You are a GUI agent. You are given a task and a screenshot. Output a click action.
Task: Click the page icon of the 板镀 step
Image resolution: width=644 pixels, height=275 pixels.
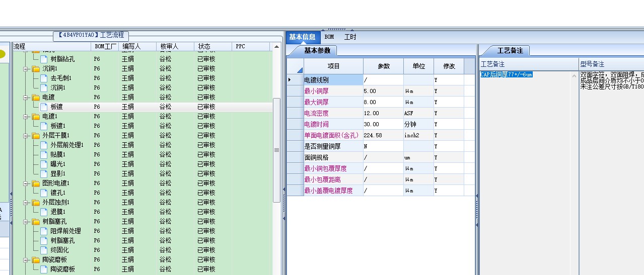(44, 107)
